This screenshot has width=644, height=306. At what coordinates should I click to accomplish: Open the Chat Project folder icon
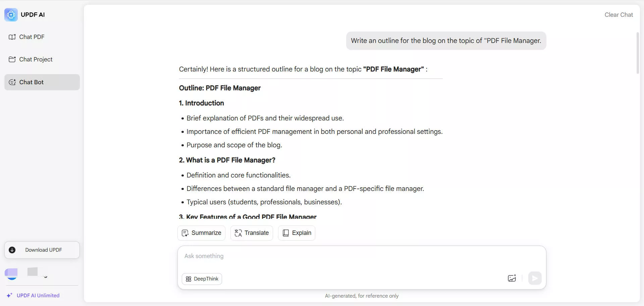[12, 59]
